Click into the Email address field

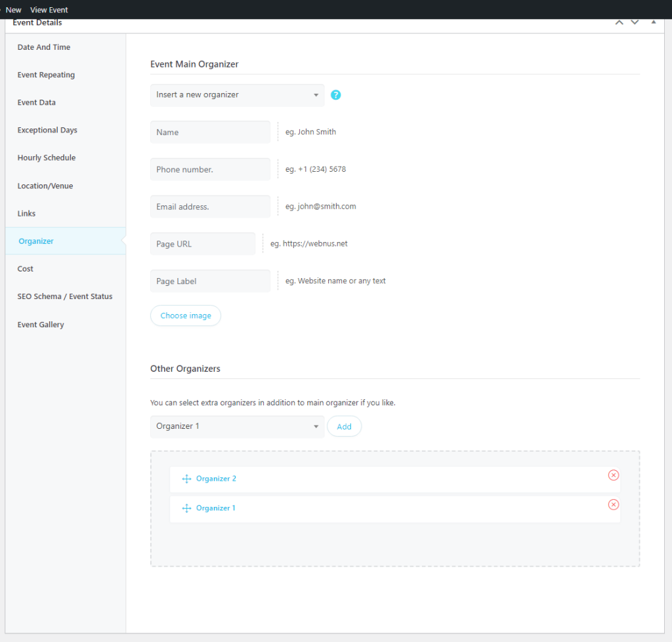[210, 207]
